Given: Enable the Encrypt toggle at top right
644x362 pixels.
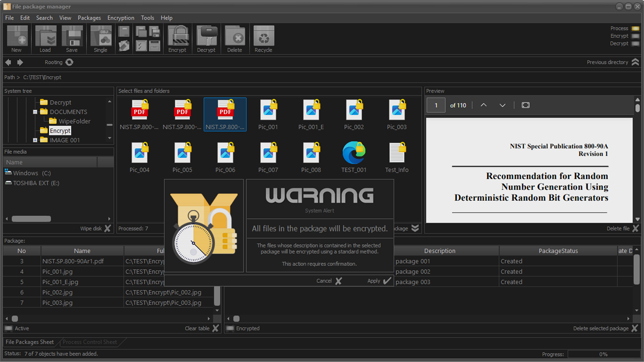Looking at the screenshot, I should coord(636,35).
